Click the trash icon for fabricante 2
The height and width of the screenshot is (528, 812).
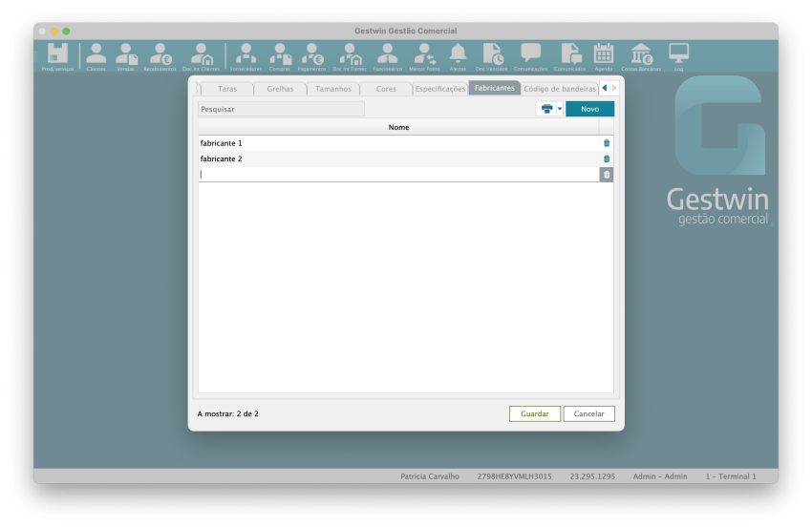coord(607,158)
